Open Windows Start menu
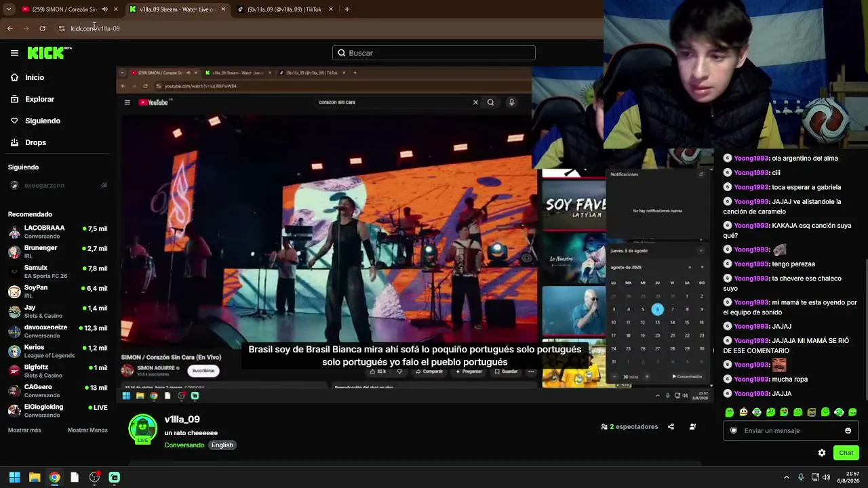 (14, 477)
